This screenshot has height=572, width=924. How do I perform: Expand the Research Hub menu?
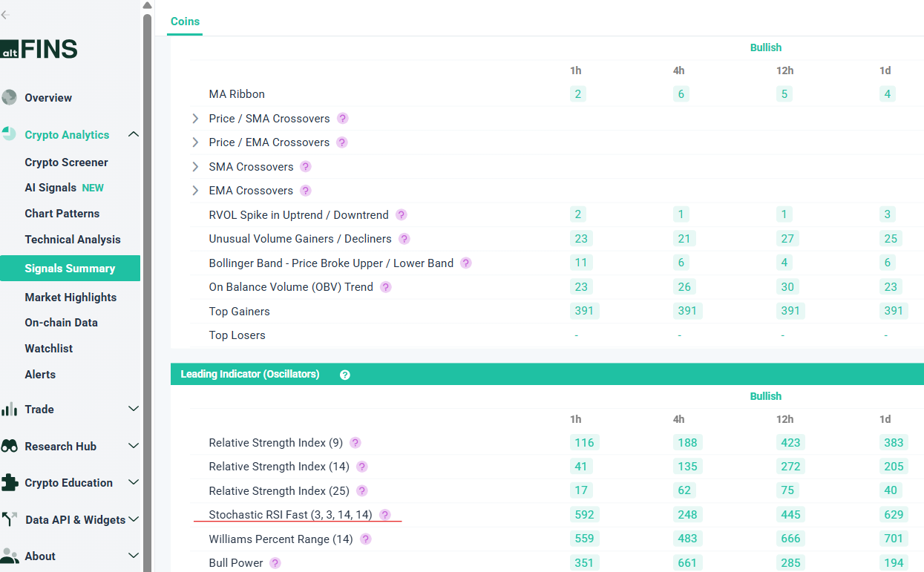pos(134,446)
